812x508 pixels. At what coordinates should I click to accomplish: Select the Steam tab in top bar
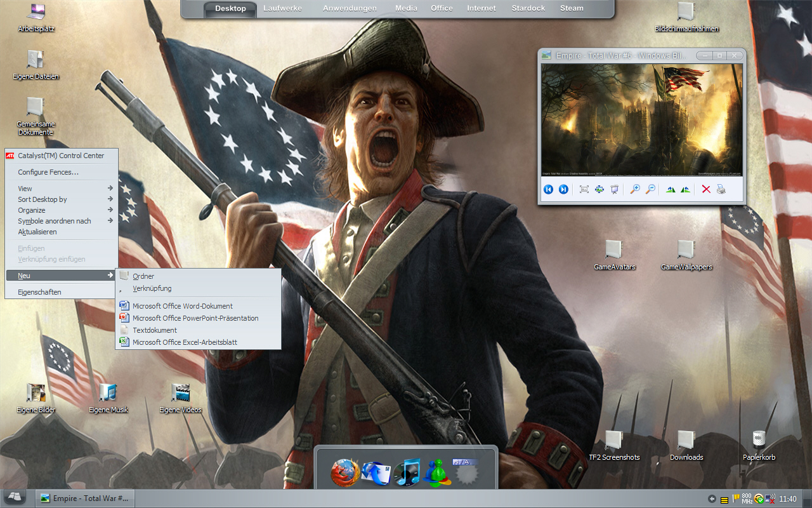point(572,8)
